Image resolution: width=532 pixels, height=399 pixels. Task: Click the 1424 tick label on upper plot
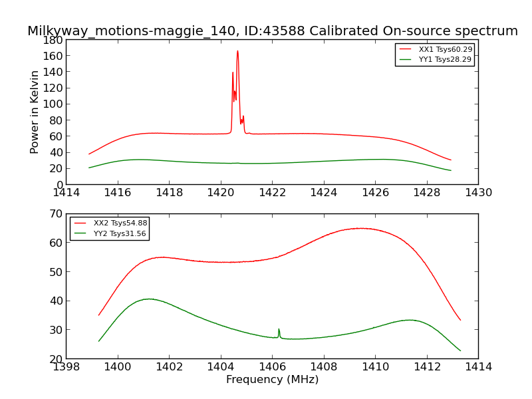(324, 193)
